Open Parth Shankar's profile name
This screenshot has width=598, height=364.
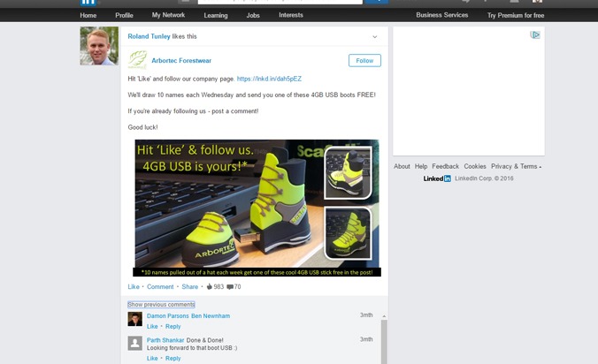click(165, 340)
